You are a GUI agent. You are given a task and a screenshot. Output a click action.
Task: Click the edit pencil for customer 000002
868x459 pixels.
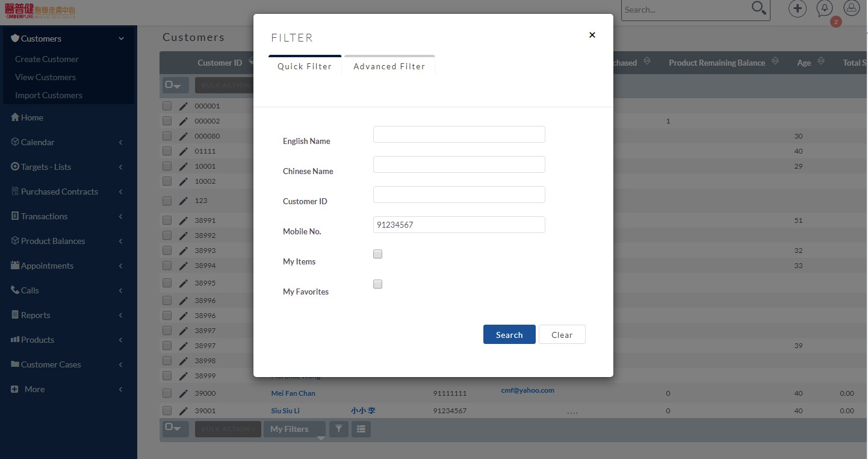[184, 121]
